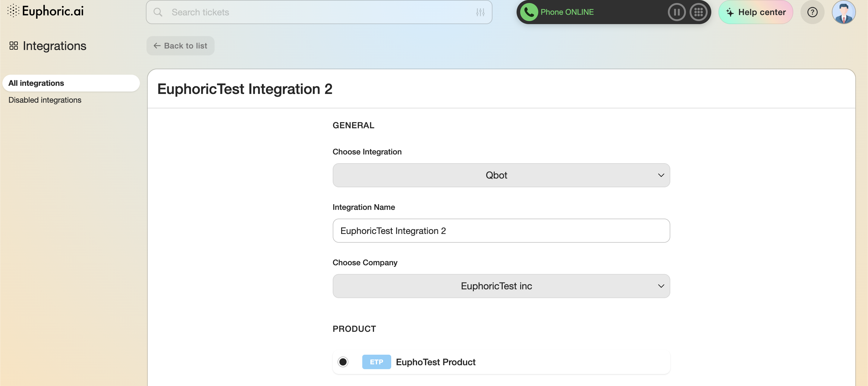Open the phone dial pad
The width and height of the screenshot is (868, 386).
[698, 12]
